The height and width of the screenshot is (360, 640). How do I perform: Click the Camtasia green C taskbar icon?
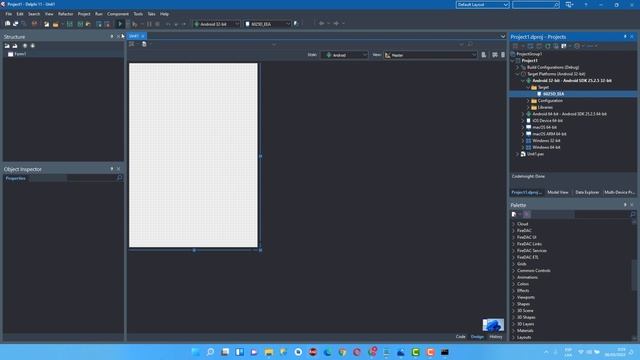tap(416, 352)
